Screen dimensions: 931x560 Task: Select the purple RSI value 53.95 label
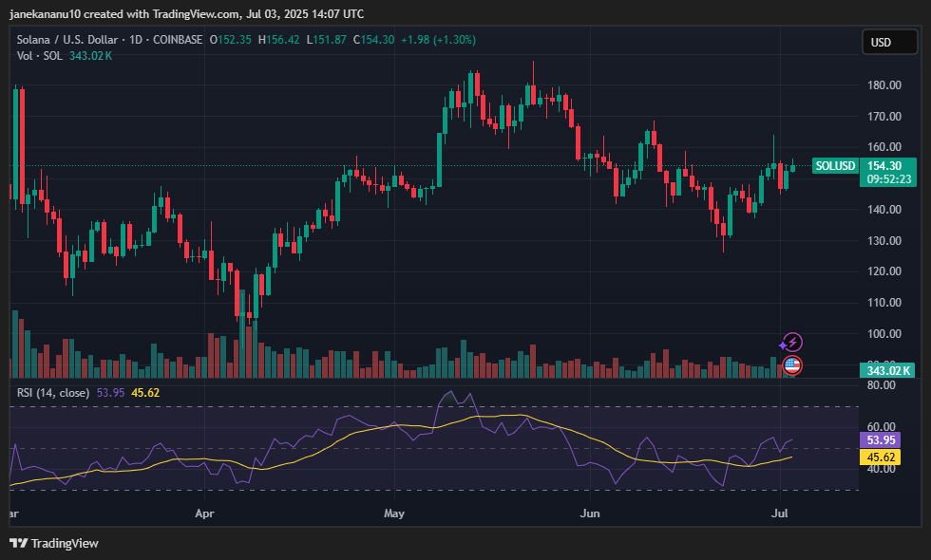point(881,440)
